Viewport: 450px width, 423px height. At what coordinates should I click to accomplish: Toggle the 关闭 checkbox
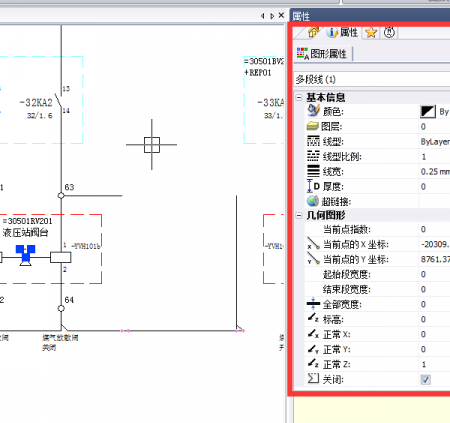425,379
